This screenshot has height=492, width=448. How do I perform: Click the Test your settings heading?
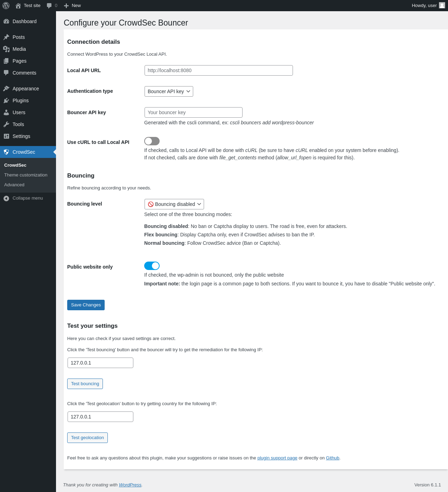92,326
